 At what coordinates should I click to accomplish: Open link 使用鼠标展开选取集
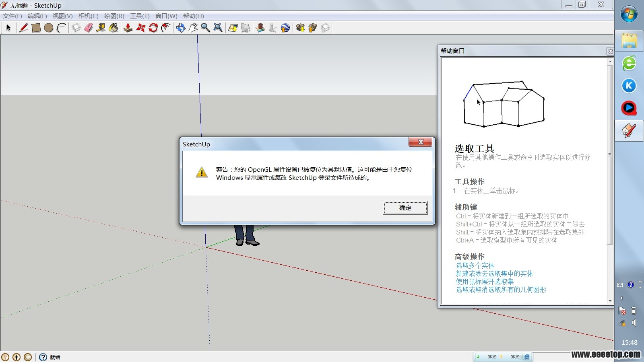[485, 282]
